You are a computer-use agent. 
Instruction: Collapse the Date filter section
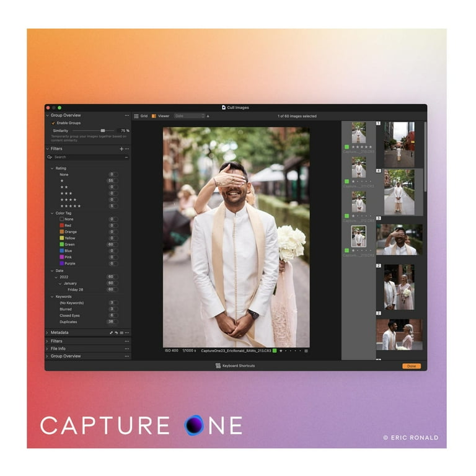coord(52,270)
